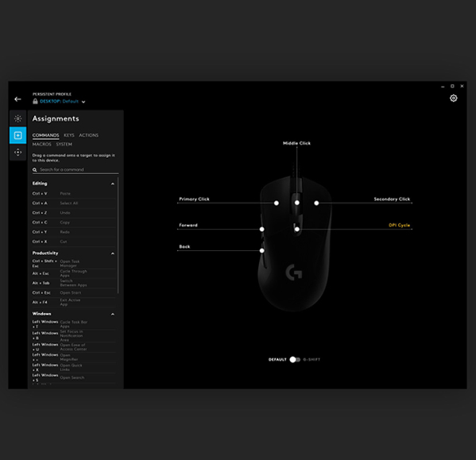Select the Alt + Esc Cycle Through Apps command
Image resolution: width=476 pixels, height=460 pixels.
pyautogui.click(x=74, y=273)
